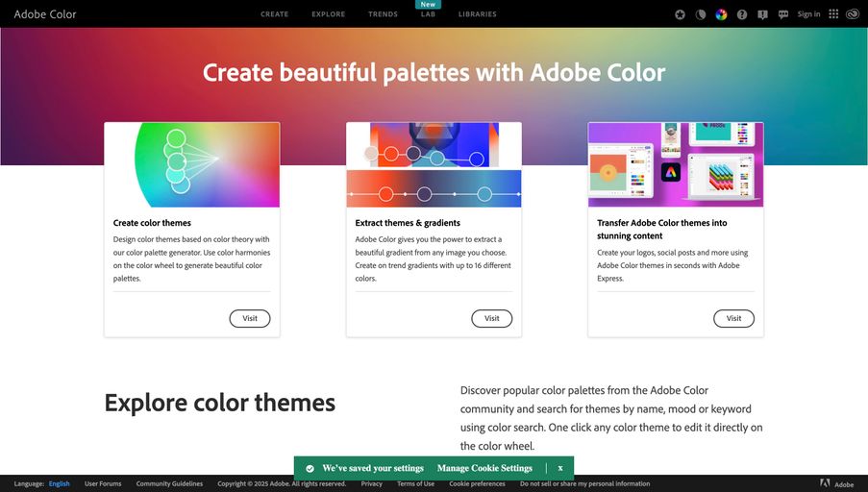The height and width of the screenshot is (492, 868).
Task: Click the Sign in link
Action: click(x=808, y=14)
